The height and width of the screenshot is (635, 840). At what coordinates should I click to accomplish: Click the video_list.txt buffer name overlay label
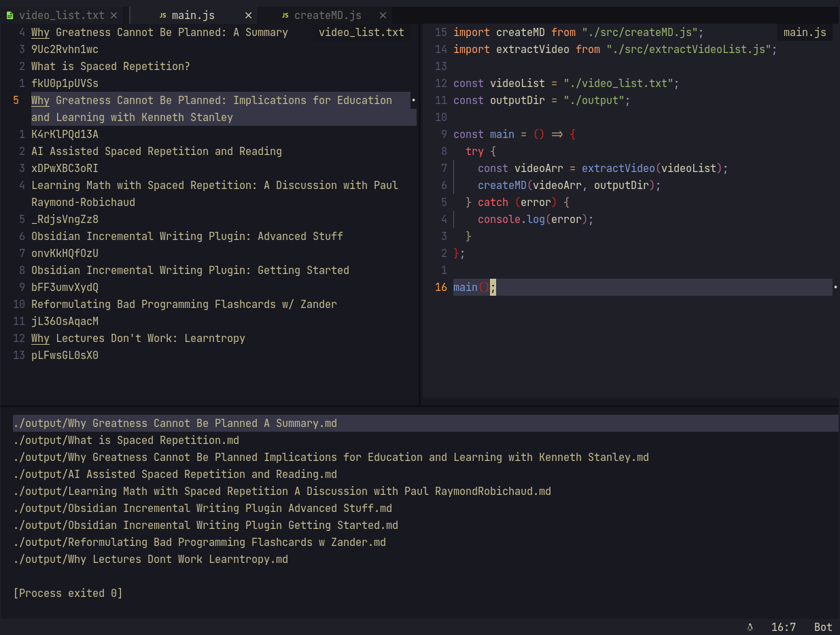coord(361,32)
